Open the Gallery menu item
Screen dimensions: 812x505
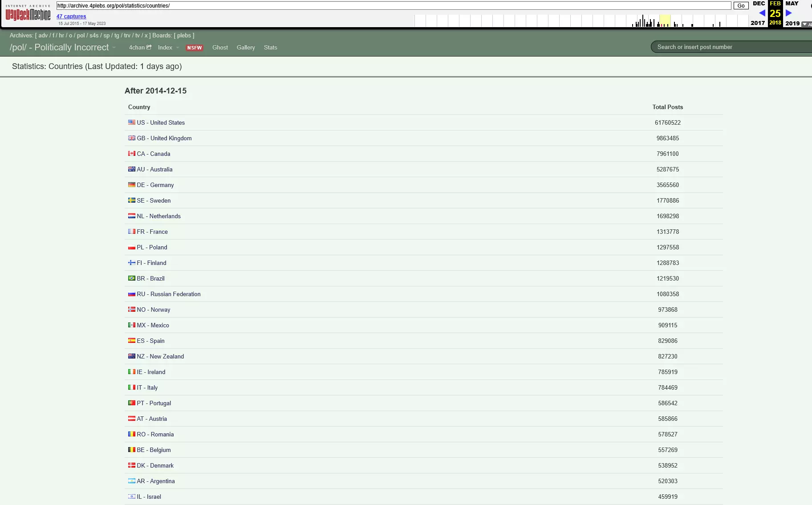pos(246,47)
